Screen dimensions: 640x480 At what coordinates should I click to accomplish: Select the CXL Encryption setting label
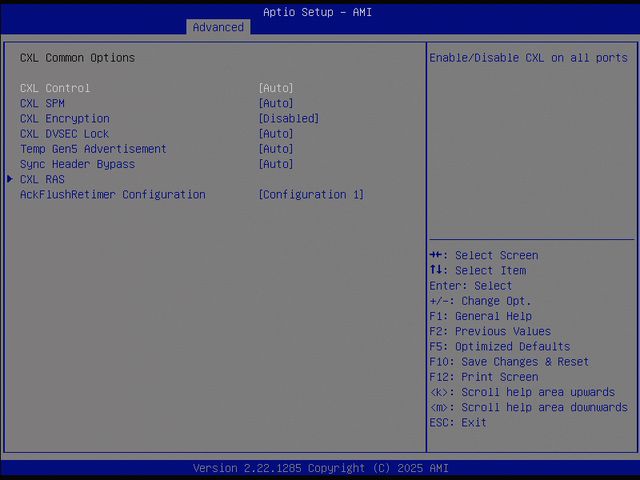pos(65,118)
